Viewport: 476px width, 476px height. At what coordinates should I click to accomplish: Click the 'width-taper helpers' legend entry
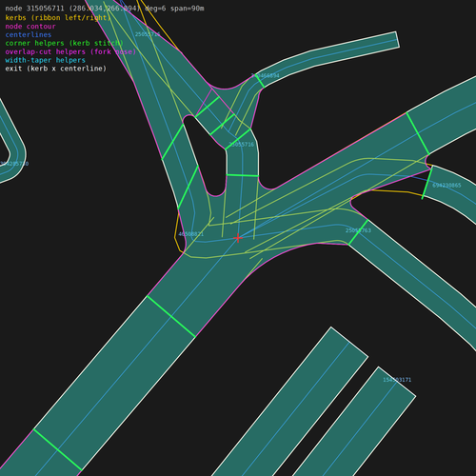45,60
